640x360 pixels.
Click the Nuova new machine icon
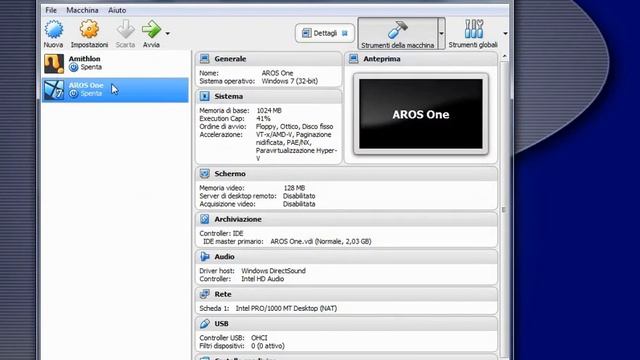53,29
